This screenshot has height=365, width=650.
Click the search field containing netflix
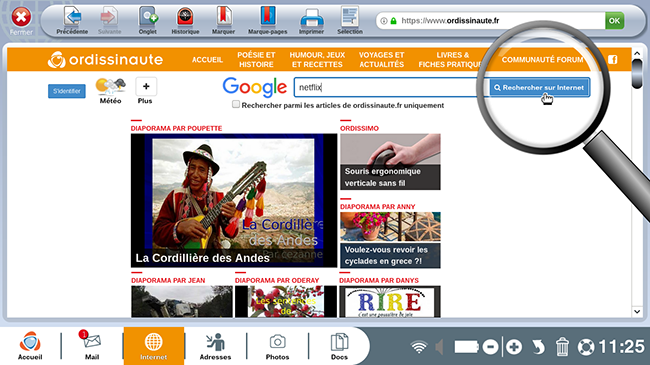pos(391,87)
